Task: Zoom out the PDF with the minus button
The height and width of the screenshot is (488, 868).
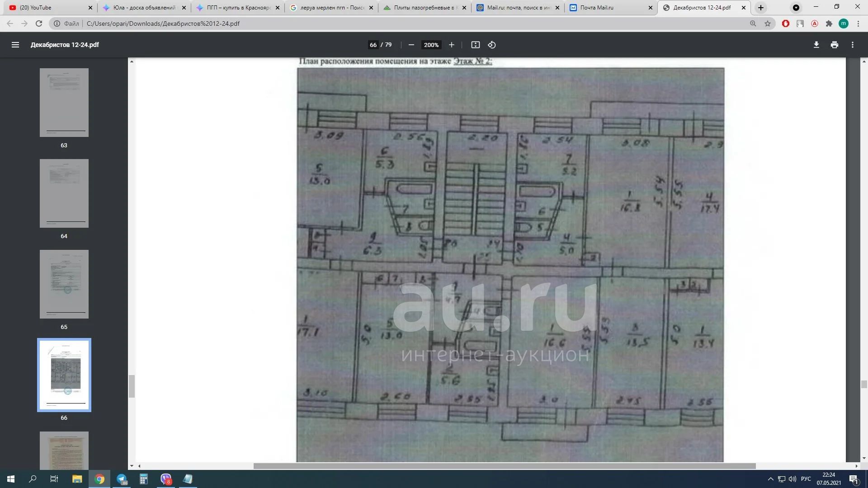Action: coord(411,45)
